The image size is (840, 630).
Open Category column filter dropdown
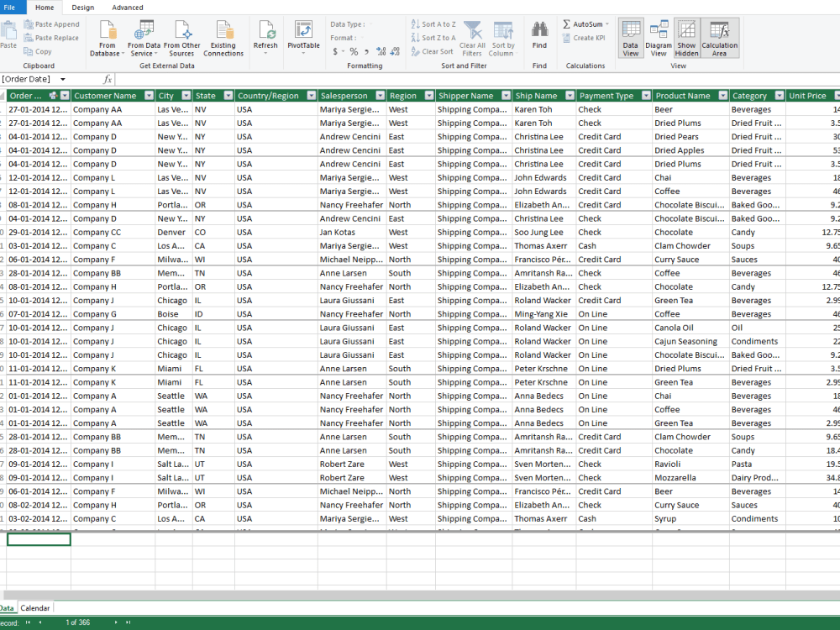(780, 96)
